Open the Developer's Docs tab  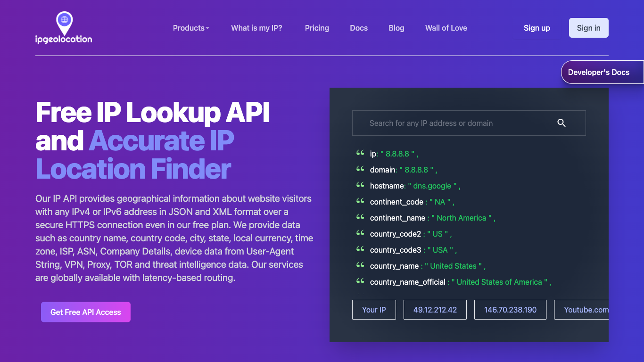point(603,72)
